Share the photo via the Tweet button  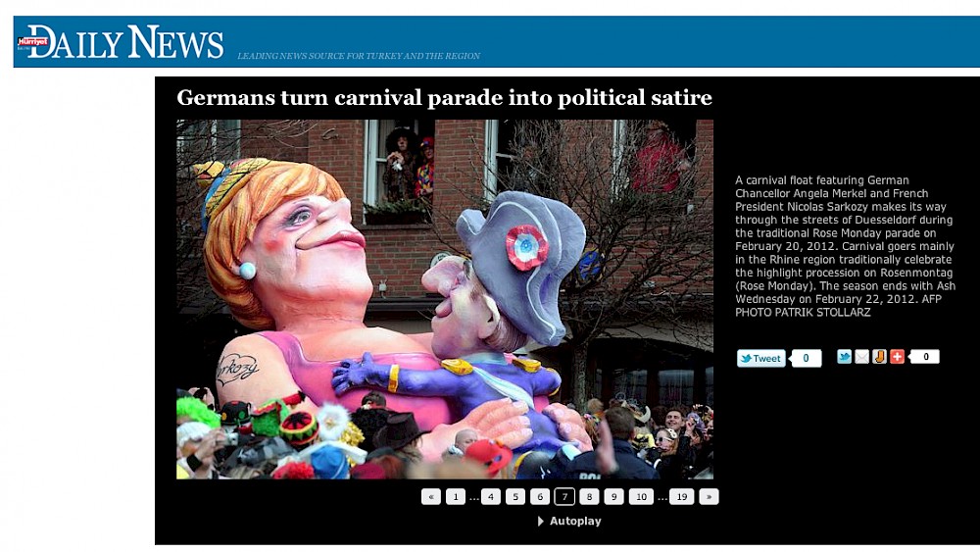tap(760, 358)
